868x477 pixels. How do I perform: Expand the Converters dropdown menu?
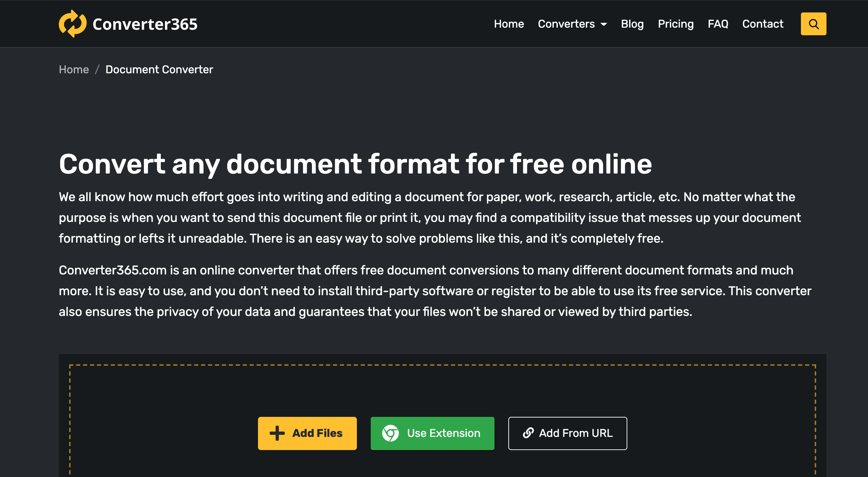coord(573,24)
